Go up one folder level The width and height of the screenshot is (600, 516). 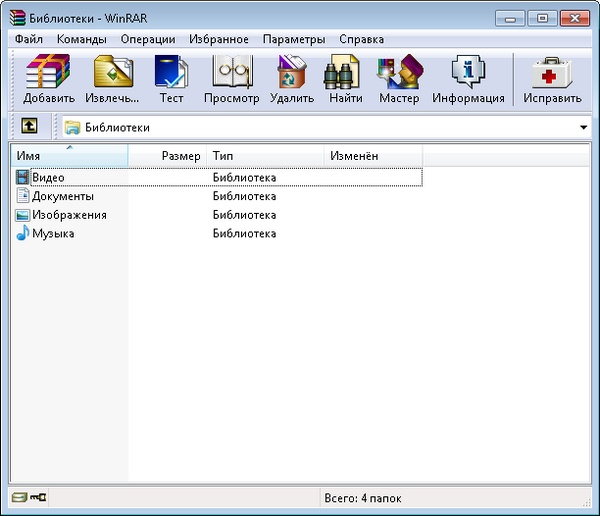point(29,126)
